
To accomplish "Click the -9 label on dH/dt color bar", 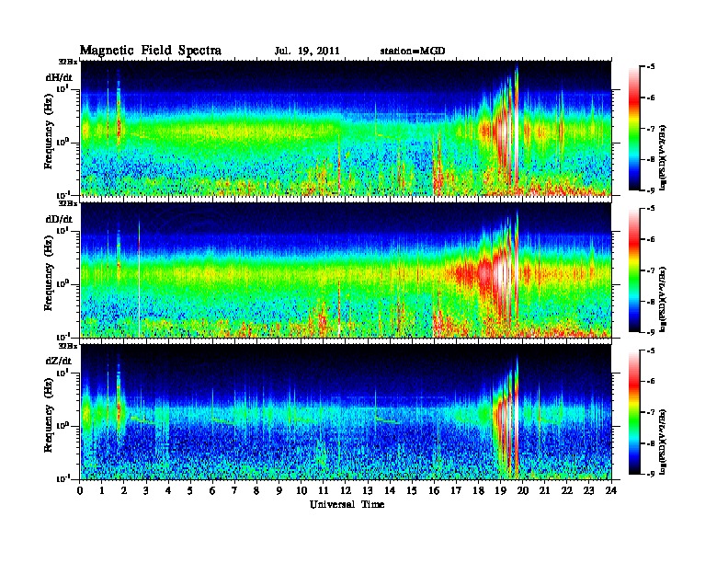I will point(650,190).
